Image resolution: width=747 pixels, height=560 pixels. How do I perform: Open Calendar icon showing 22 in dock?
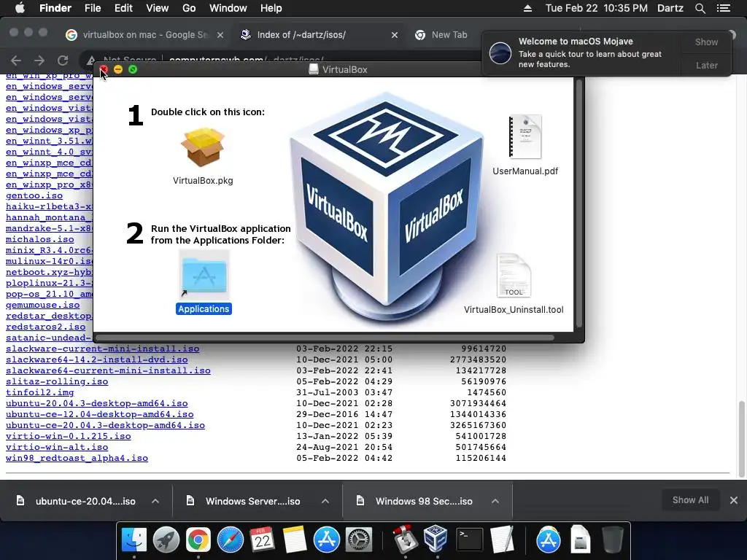pyautogui.click(x=263, y=540)
